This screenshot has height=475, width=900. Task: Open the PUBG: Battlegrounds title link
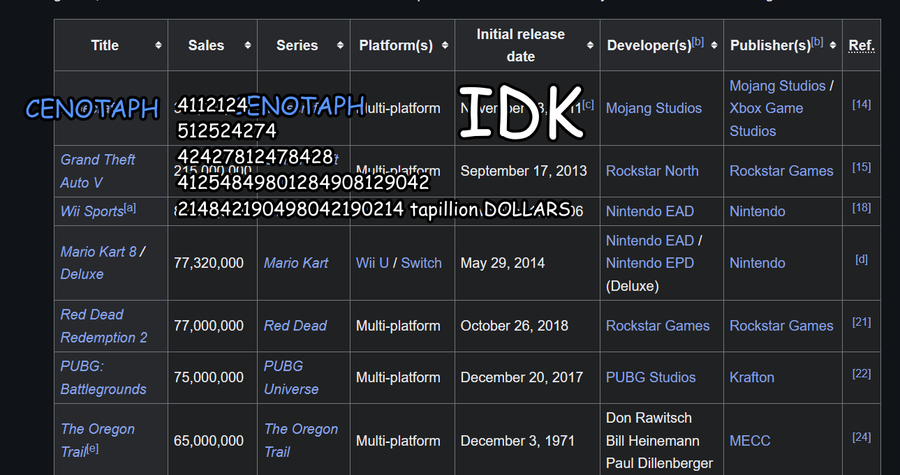[x=103, y=377]
